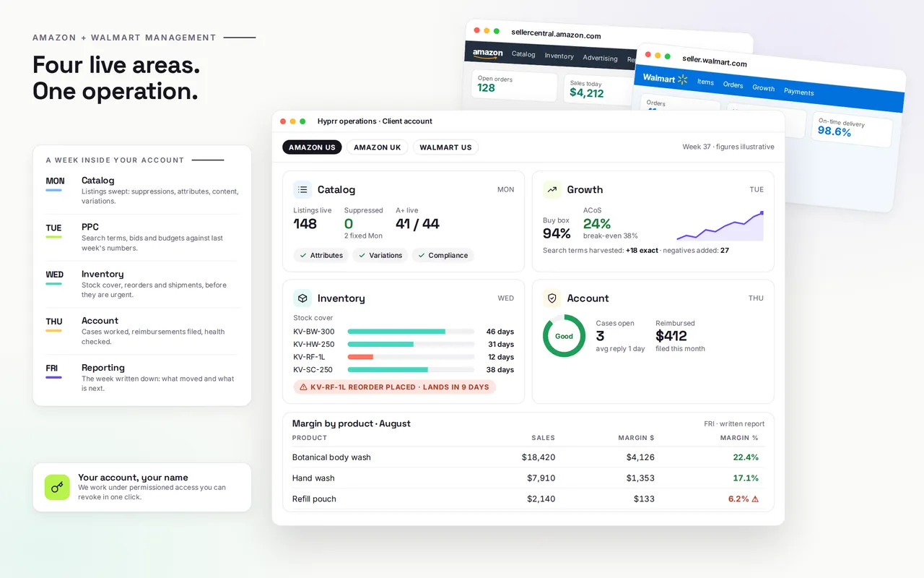Viewport: 924px width, 578px height.
Task: Open Payments menu in Walmart window
Action: [x=798, y=92]
